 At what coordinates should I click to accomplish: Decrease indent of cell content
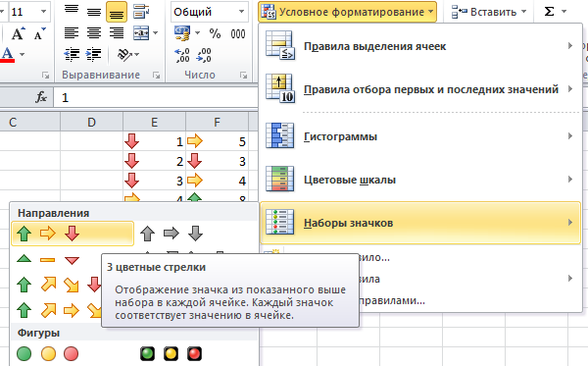coord(72,55)
